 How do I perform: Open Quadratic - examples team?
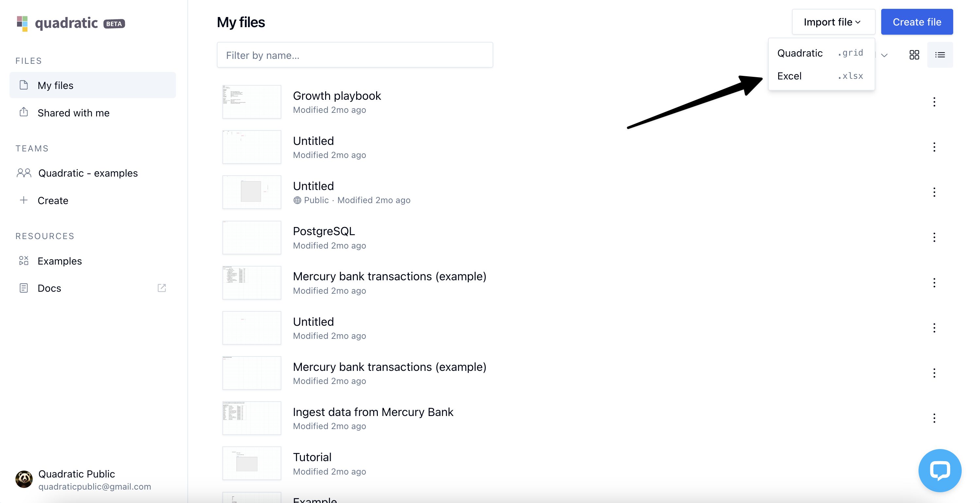88,173
